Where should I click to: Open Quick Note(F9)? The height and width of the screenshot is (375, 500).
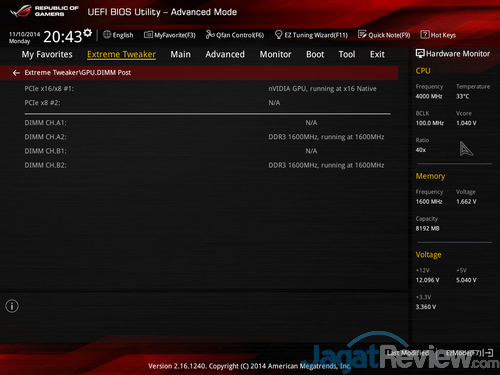[384, 35]
